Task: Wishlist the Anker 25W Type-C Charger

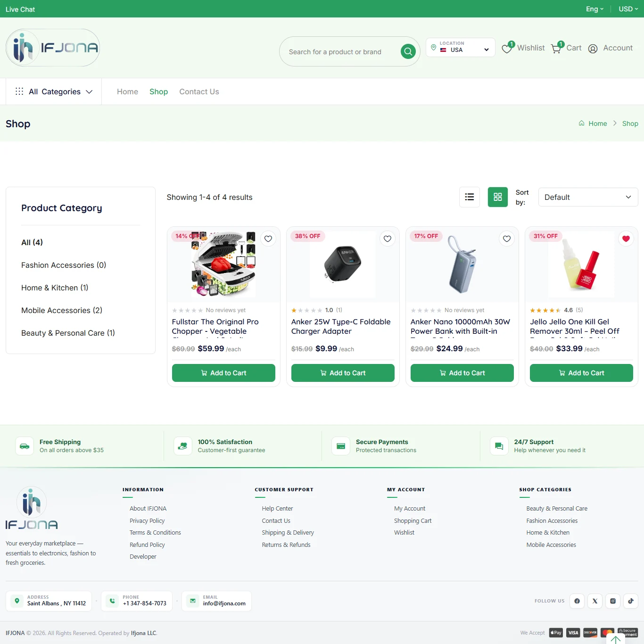Action: click(388, 239)
